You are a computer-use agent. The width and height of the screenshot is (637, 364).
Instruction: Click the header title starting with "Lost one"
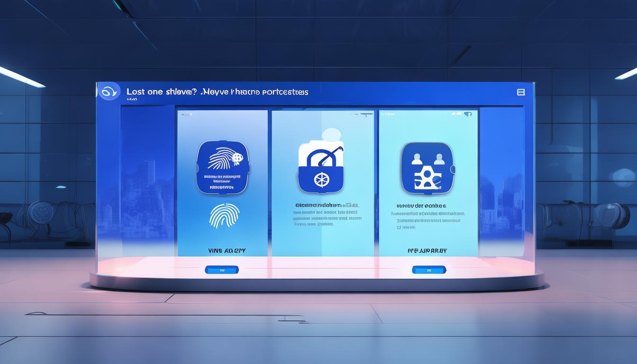pos(218,92)
